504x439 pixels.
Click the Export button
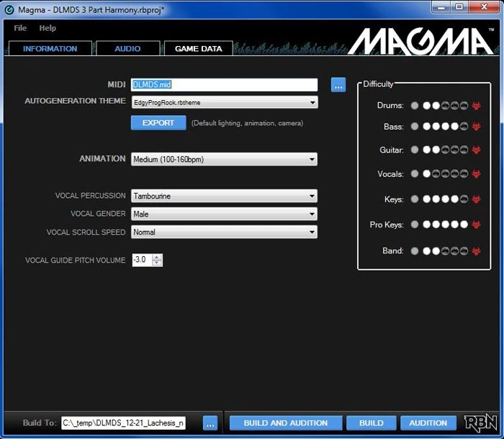point(158,123)
